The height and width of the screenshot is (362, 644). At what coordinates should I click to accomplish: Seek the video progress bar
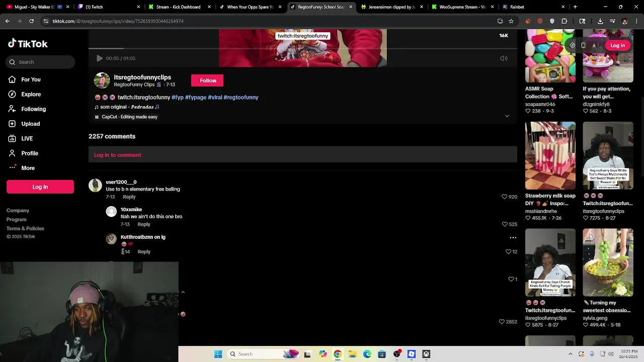pyautogui.click(x=303, y=48)
